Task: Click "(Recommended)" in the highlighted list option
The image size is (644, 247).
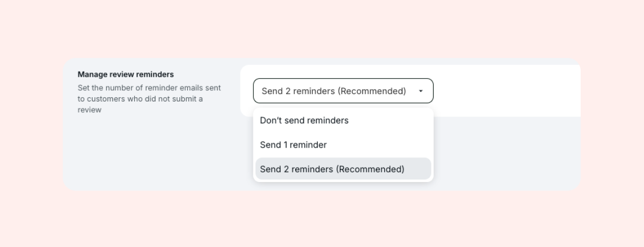Action: [370, 169]
